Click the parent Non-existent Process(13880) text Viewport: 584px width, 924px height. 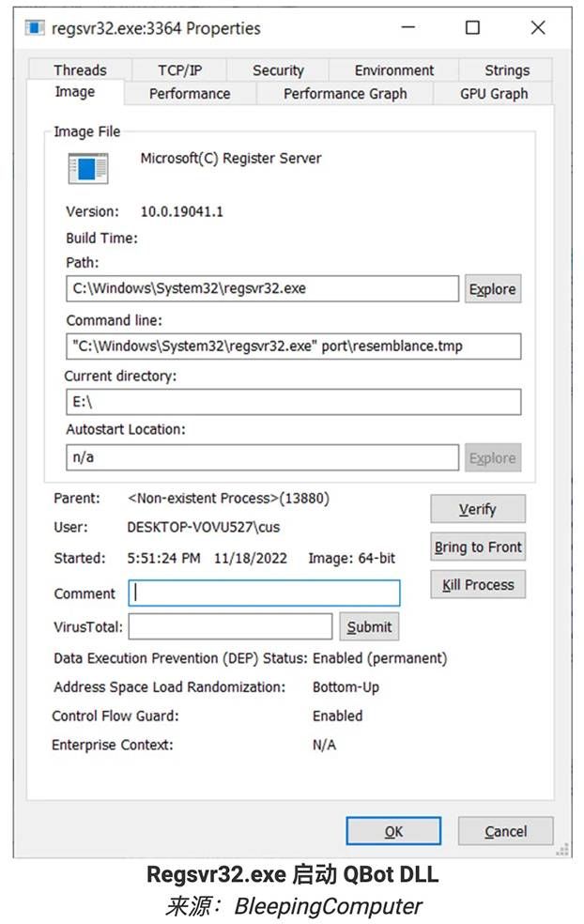[229, 499]
